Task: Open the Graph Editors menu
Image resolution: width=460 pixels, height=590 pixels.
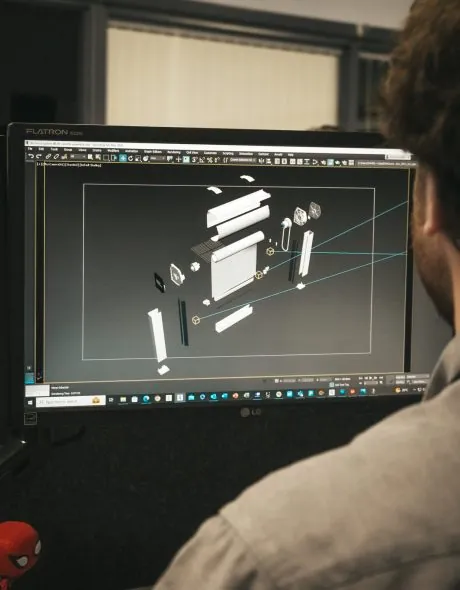Action: [153, 152]
